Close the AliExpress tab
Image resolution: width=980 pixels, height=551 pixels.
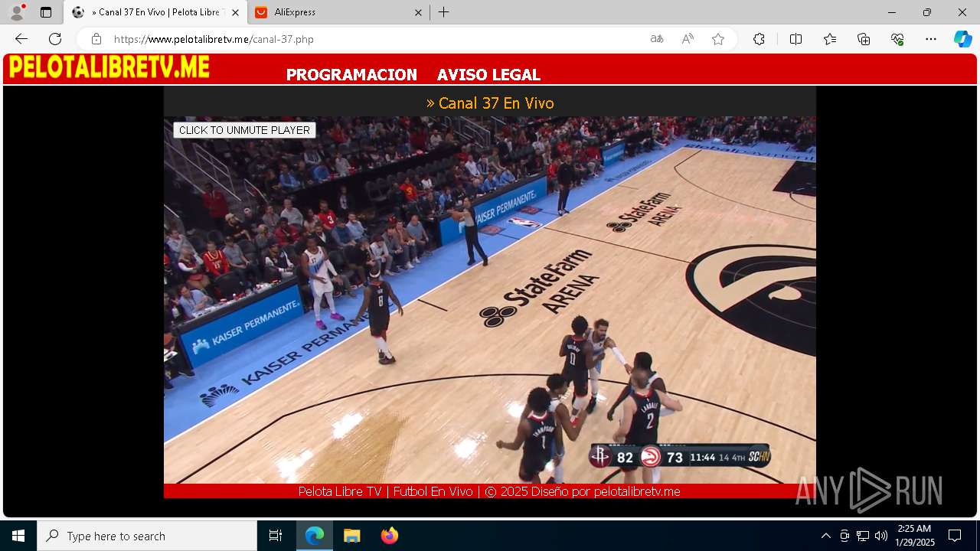pyautogui.click(x=418, y=12)
